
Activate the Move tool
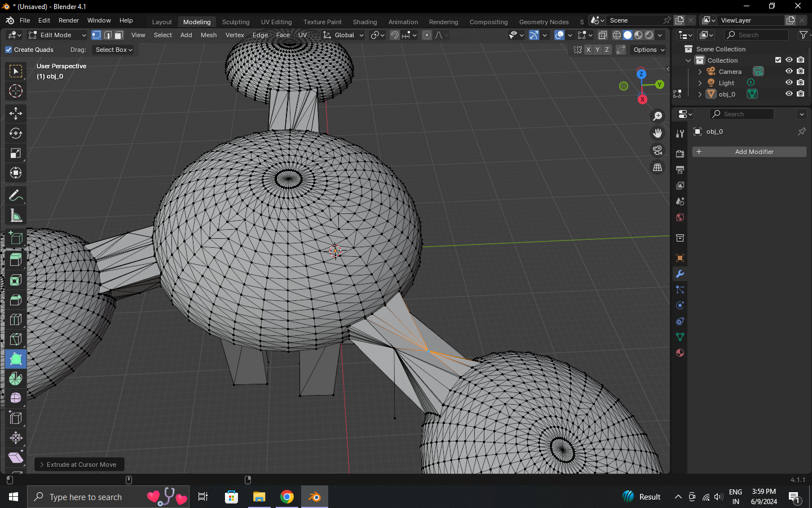(x=16, y=113)
